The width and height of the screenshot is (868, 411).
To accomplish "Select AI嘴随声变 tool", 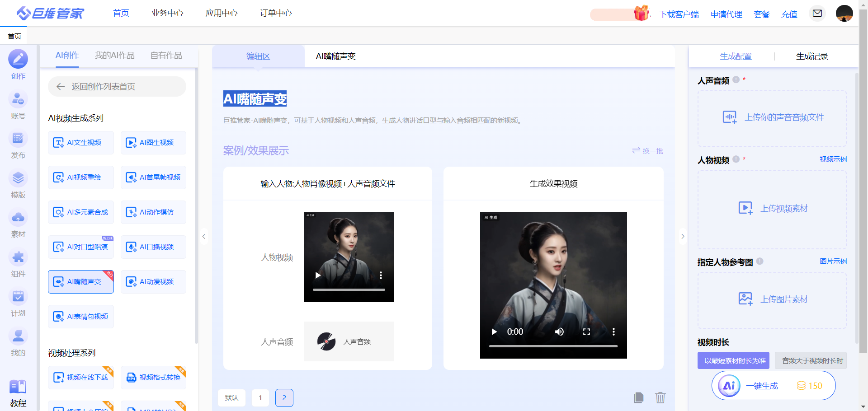I will pyautogui.click(x=81, y=282).
